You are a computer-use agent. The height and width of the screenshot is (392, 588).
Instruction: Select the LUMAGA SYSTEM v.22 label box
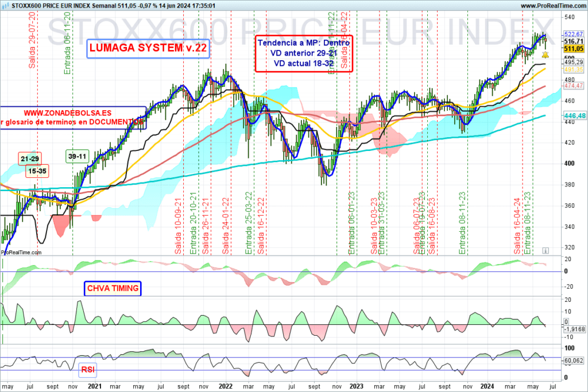148,48
